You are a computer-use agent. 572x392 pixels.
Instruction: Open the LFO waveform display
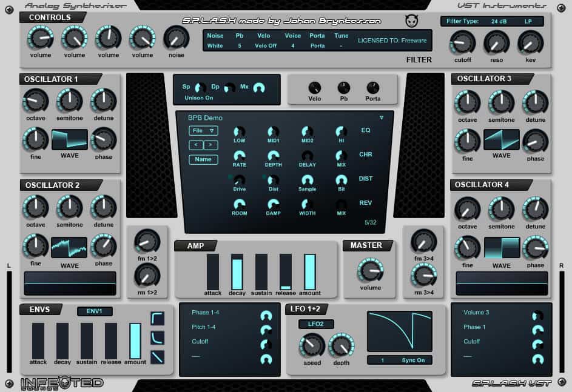pos(399,331)
